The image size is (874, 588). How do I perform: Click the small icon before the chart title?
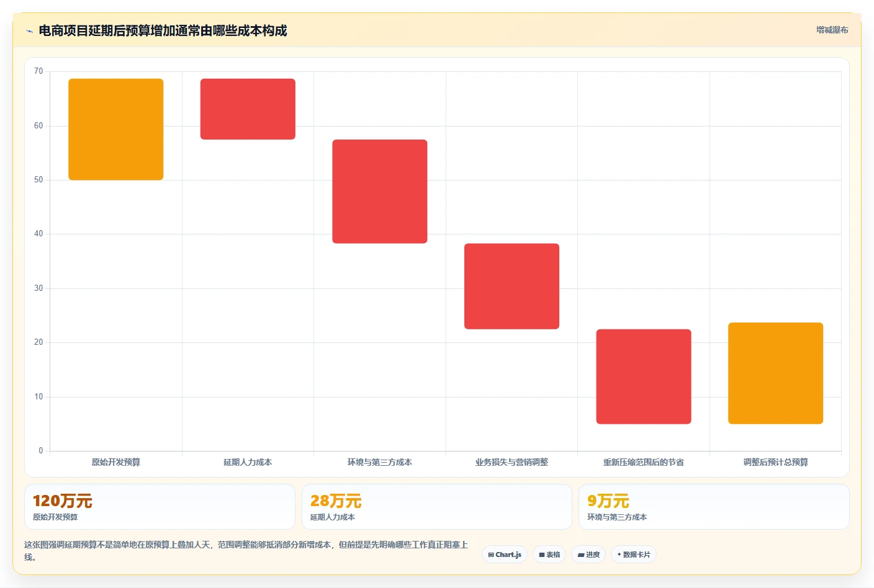(29, 31)
